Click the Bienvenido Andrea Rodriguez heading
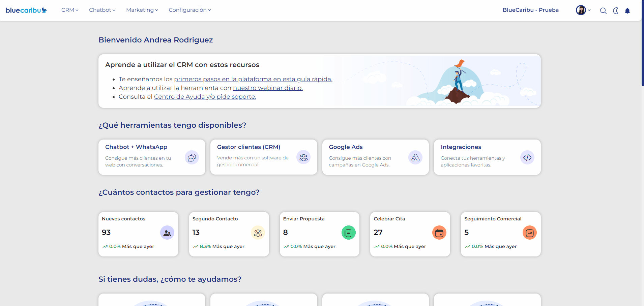Image resolution: width=644 pixels, height=306 pixels. [x=156, y=40]
